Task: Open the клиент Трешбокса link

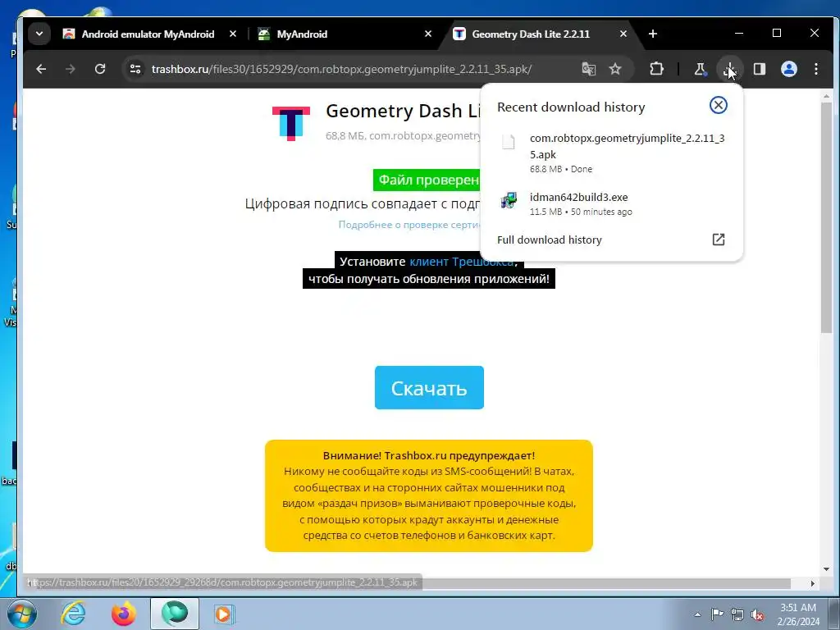Action: [461, 262]
